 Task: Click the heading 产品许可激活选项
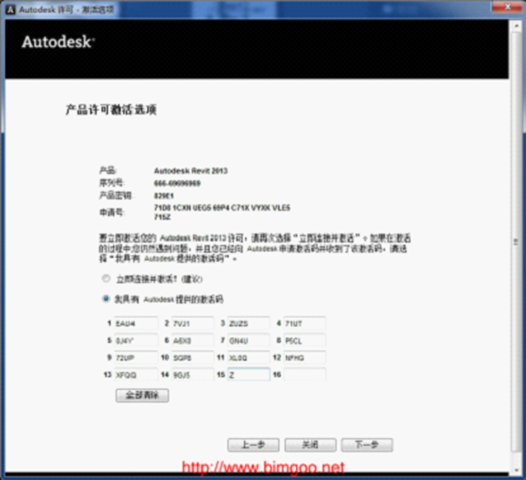point(111,110)
